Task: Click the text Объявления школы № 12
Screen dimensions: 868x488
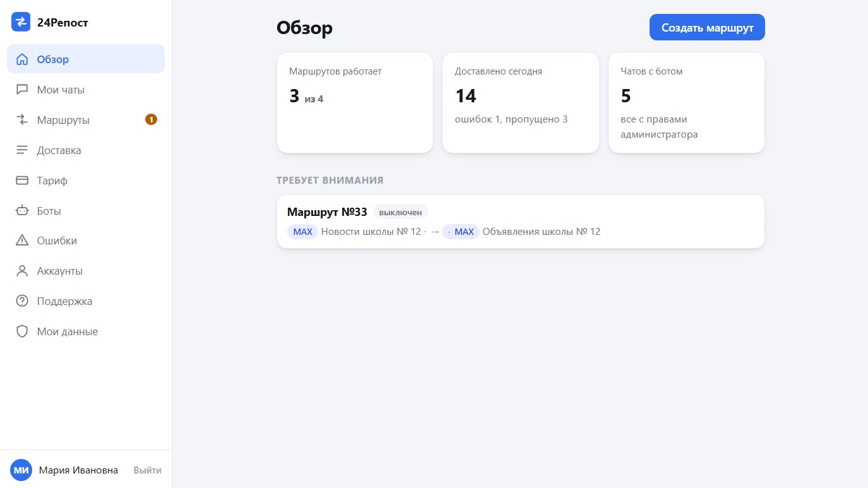Action: [542, 232]
